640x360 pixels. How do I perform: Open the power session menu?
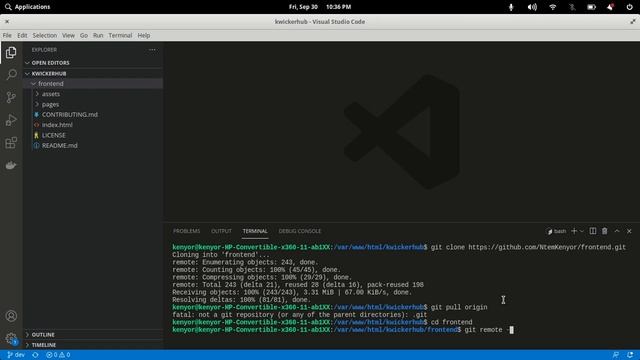click(x=629, y=7)
